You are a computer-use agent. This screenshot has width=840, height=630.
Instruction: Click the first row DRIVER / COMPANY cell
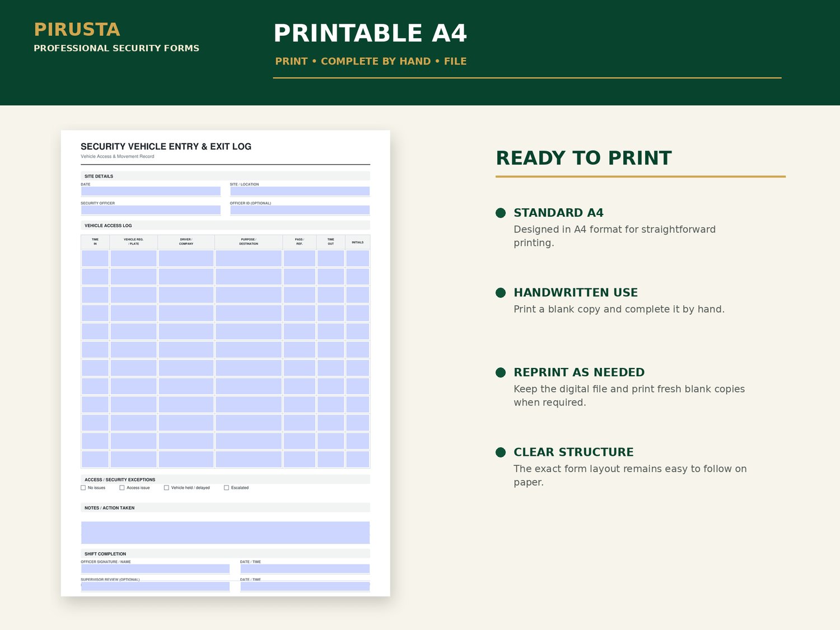click(186, 258)
